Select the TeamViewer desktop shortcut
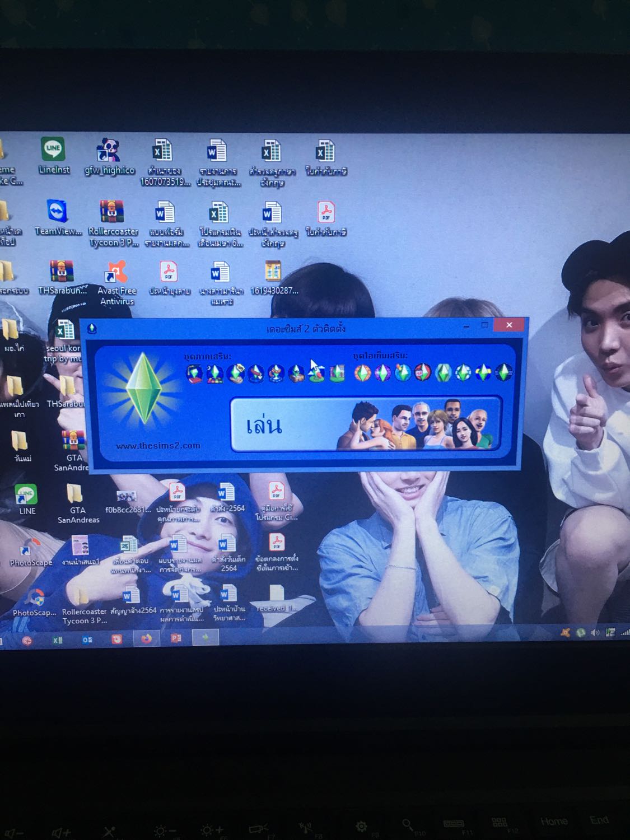 coord(58,217)
